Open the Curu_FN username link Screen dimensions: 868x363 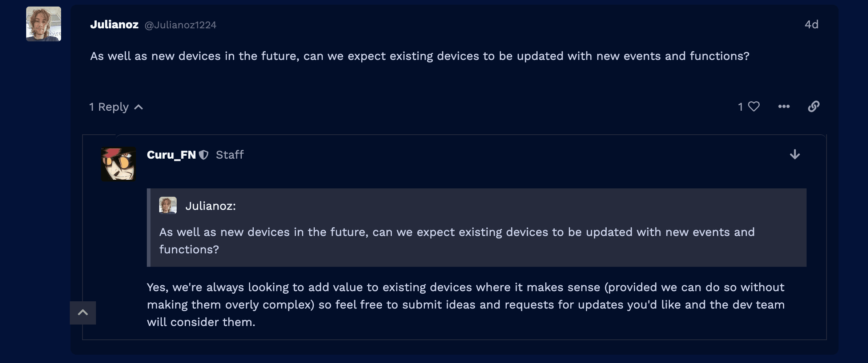(171, 155)
